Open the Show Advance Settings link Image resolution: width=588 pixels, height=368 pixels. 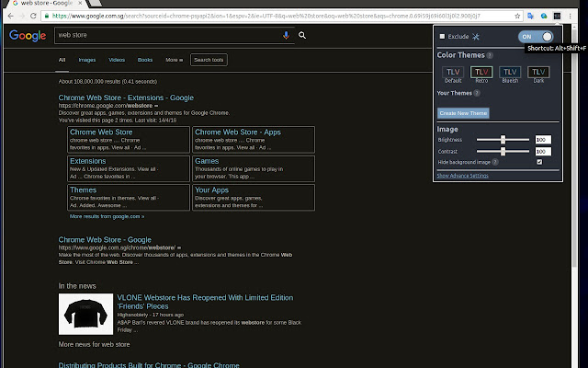[x=462, y=176]
